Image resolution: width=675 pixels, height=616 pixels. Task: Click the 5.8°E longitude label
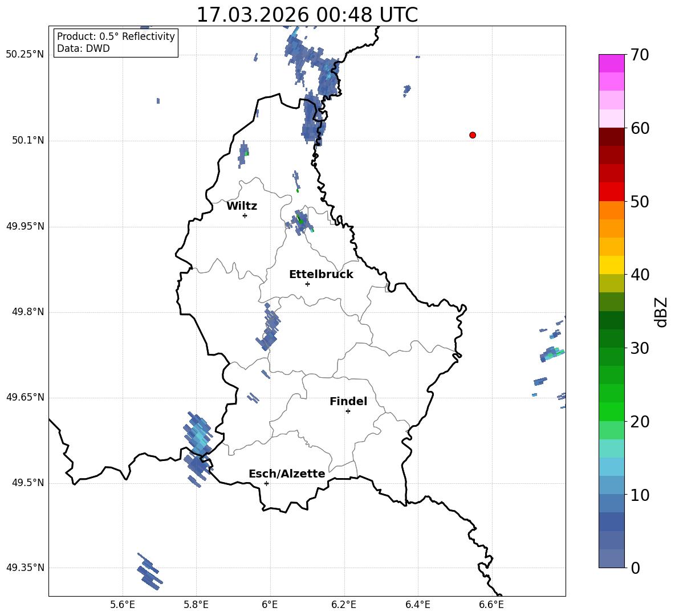pos(196,605)
